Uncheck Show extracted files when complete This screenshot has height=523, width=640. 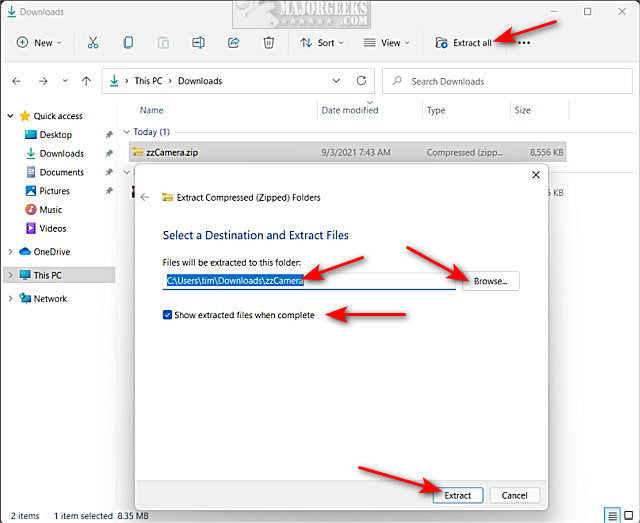tap(167, 315)
